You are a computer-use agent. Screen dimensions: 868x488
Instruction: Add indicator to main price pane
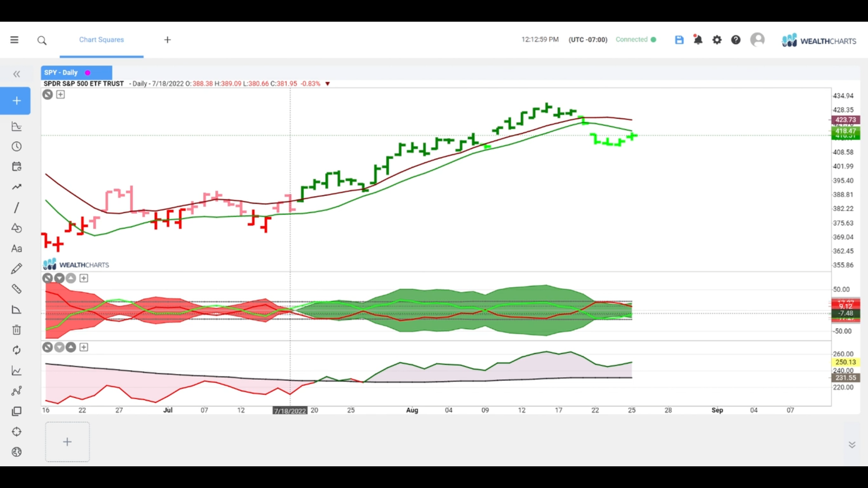coord(61,94)
